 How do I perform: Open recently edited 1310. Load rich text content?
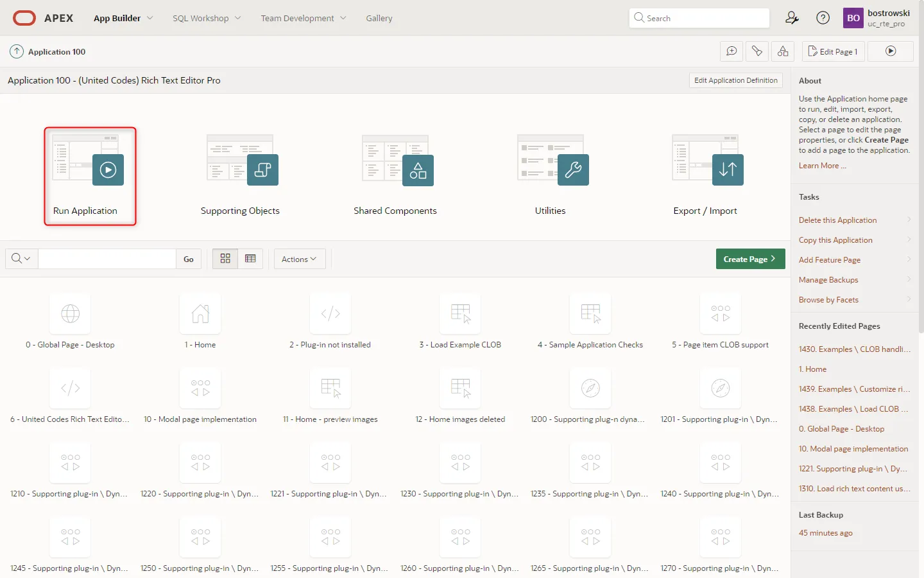[855, 489]
